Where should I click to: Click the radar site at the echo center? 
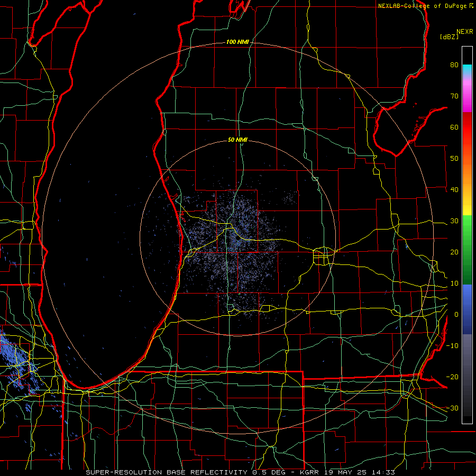tap(237, 239)
